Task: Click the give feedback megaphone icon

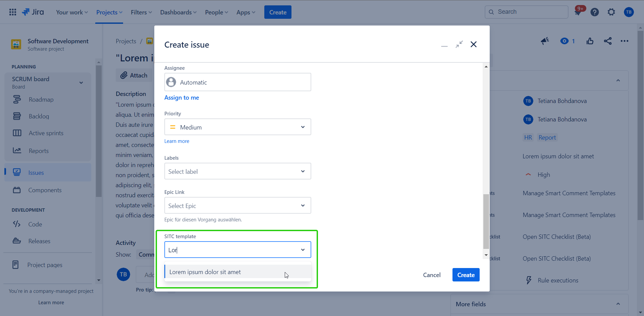Action: pyautogui.click(x=545, y=41)
